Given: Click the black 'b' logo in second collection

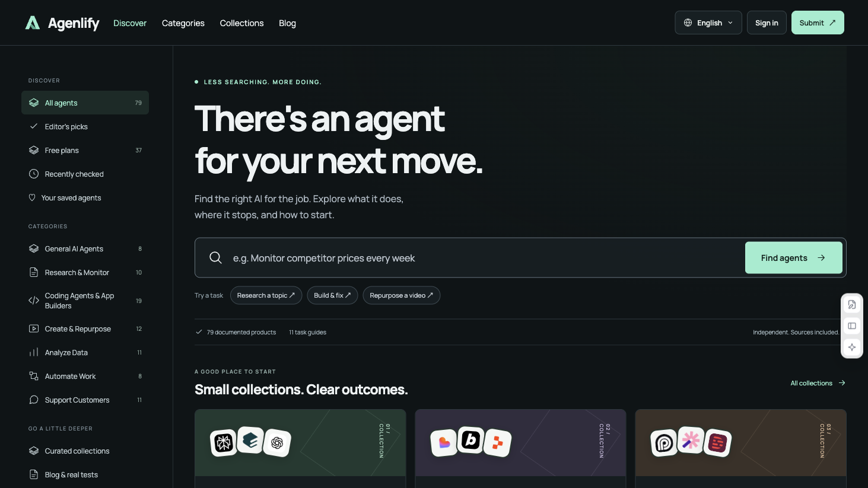Looking at the screenshot, I should tap(471, 440).
